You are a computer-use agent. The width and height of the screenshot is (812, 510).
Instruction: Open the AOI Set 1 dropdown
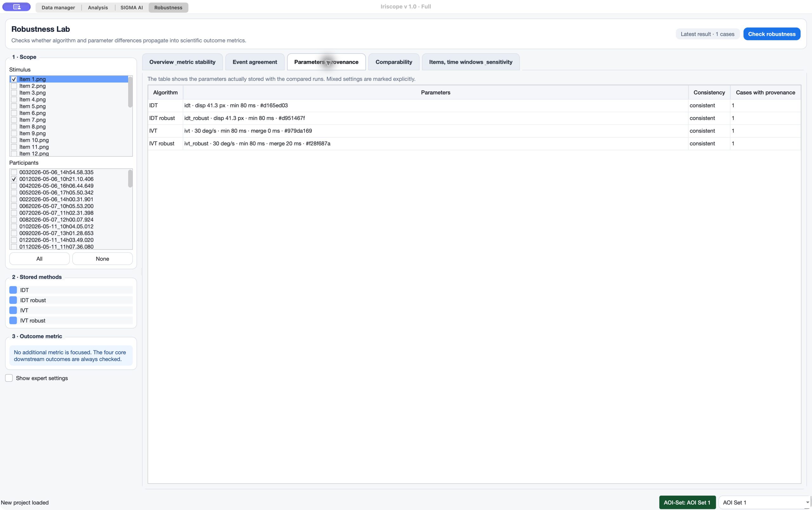(764, 502)
